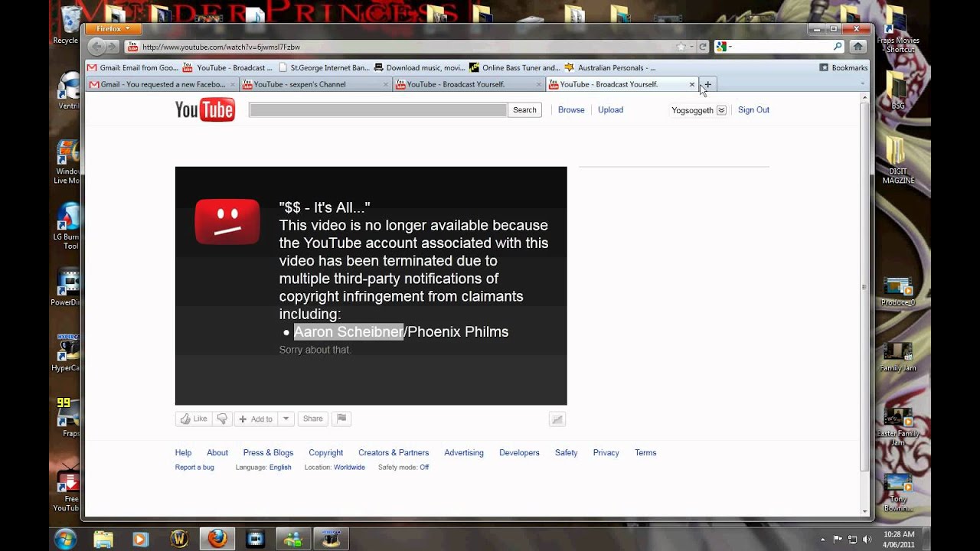This screenshot has height=551, width=980.
Task: Click the YouTube search input field
Action: click(x=377, y=110)
